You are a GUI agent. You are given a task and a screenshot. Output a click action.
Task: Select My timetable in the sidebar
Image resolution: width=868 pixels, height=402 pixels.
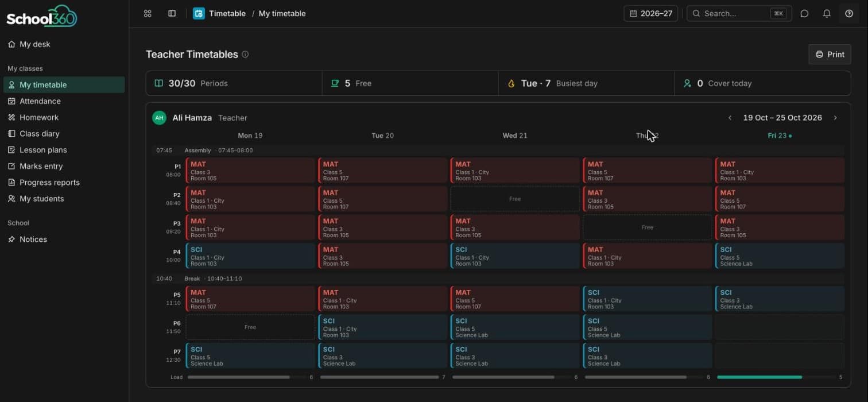(64, 85)
